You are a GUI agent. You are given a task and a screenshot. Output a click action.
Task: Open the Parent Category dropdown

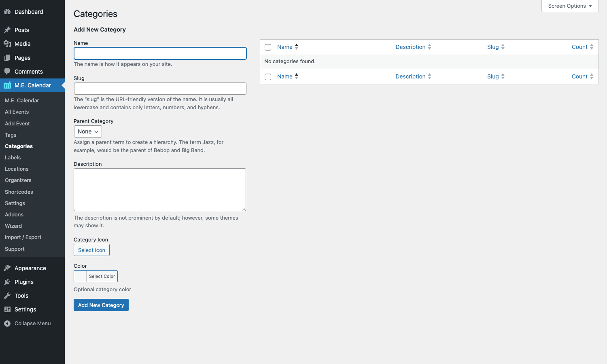(x=88, y=131)
